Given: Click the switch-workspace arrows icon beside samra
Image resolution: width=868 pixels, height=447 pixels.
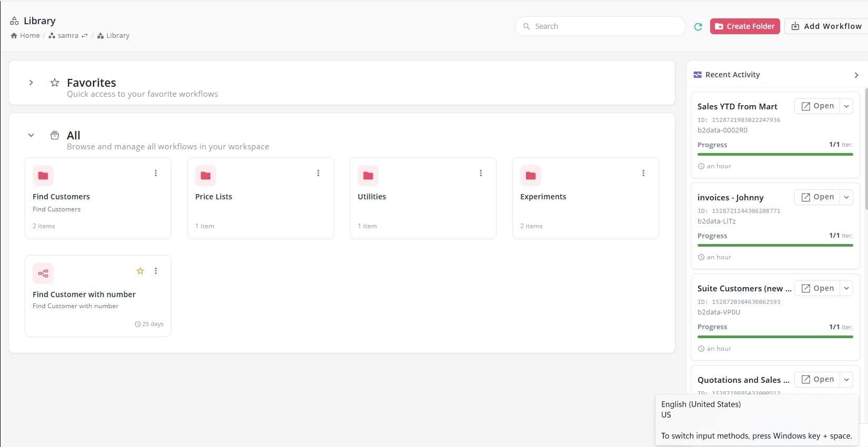Looking at the screenshot, I should (x=85, y=36).
